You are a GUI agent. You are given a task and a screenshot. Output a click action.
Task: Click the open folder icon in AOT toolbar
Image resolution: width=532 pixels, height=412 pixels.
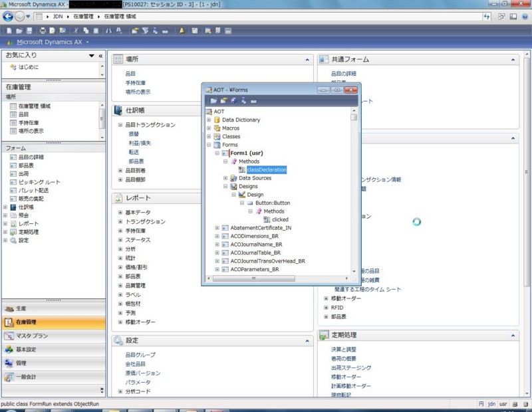pos(213,101)
